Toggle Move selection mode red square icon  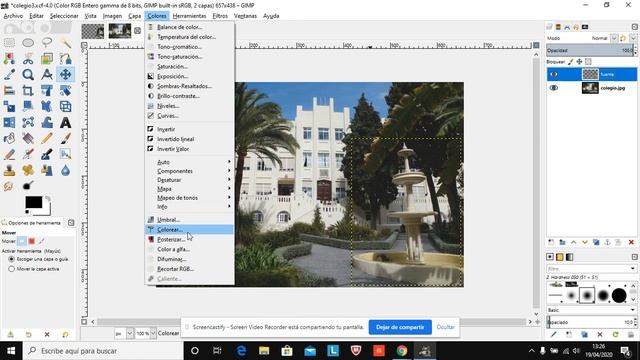tap(31, 241)
